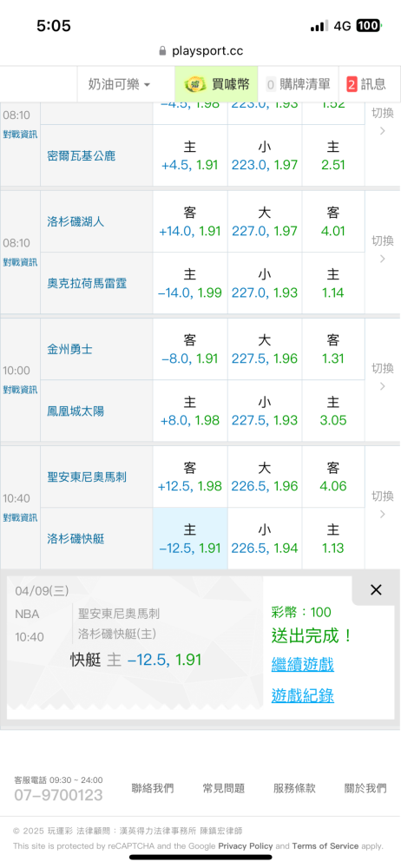
Task: Open the 遊戲紀錄 link
Action: (x=302, y=695)
